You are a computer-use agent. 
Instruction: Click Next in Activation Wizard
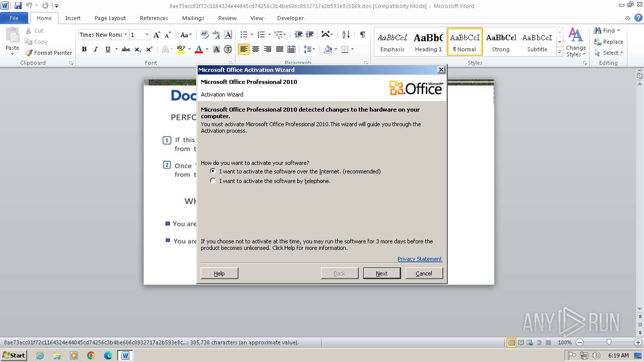click(x=382, y=273)
